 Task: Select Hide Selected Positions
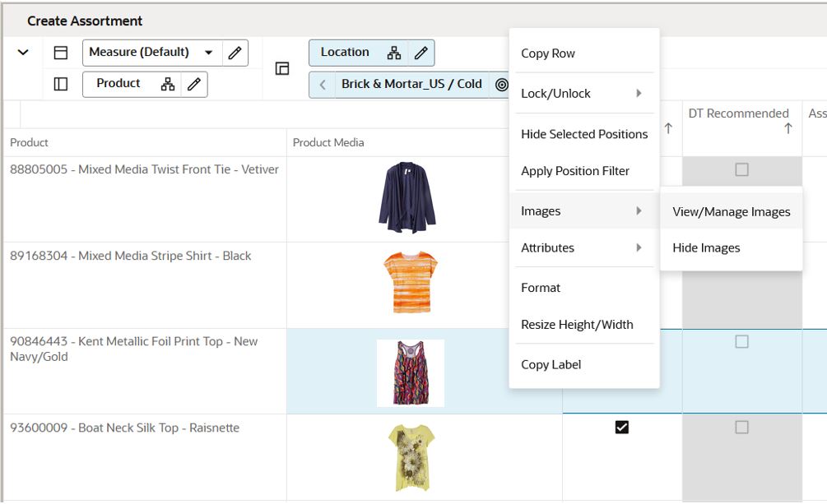click(x=584, y=134)
